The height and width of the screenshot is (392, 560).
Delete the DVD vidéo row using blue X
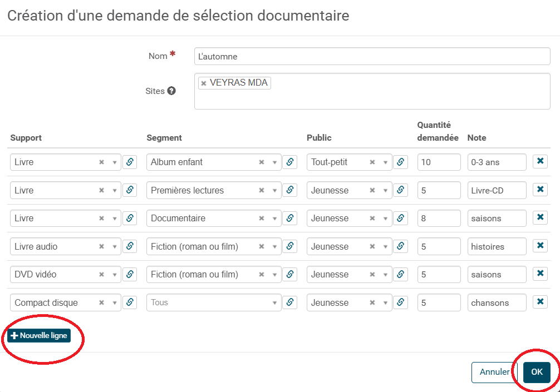coord(539,274)
